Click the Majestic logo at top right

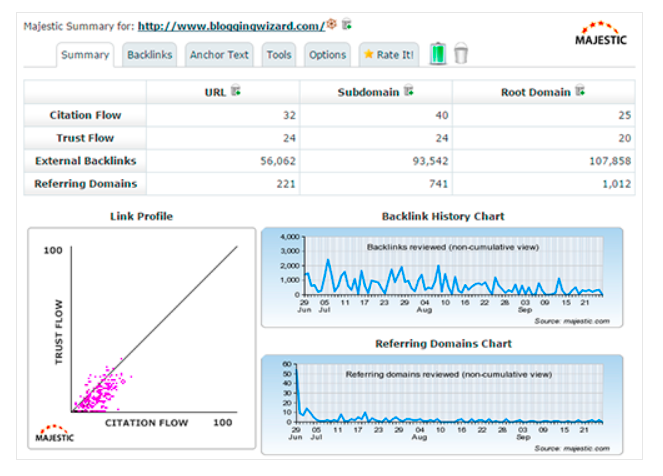[601, 33]
